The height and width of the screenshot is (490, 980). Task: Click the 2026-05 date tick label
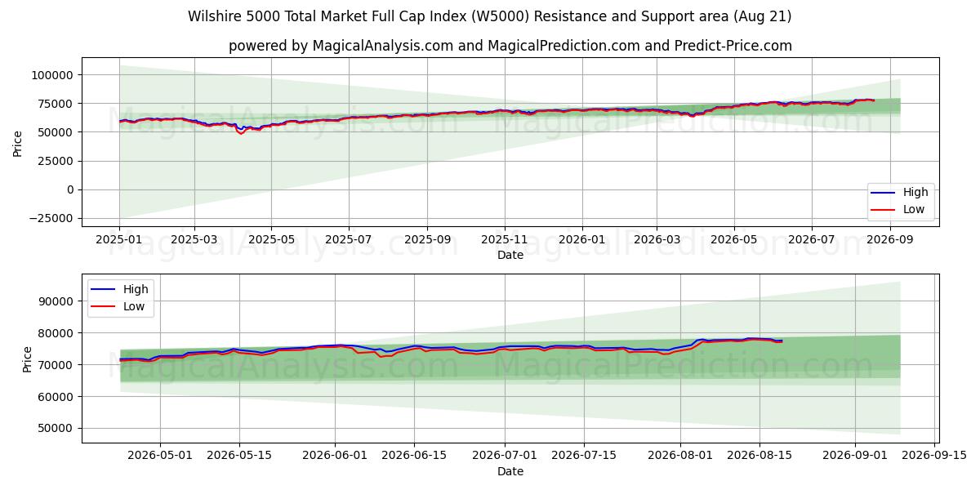[734, 240]
